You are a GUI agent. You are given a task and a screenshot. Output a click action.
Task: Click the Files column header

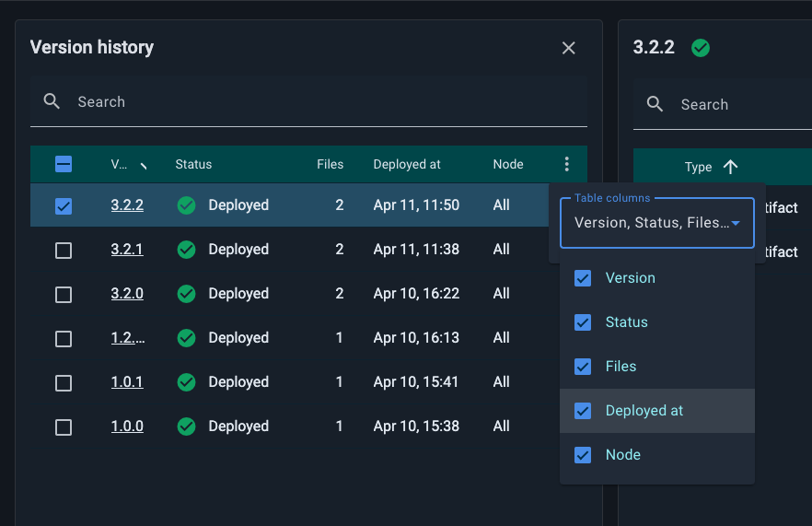click(330, 164)
